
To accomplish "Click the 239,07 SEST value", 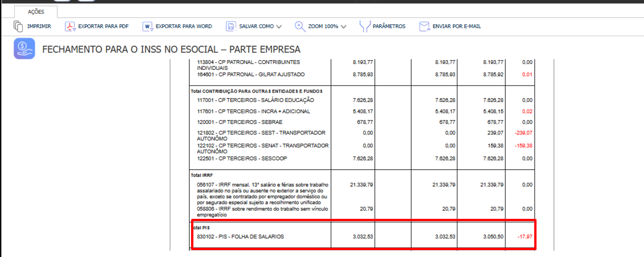I will tap(496, 133).
